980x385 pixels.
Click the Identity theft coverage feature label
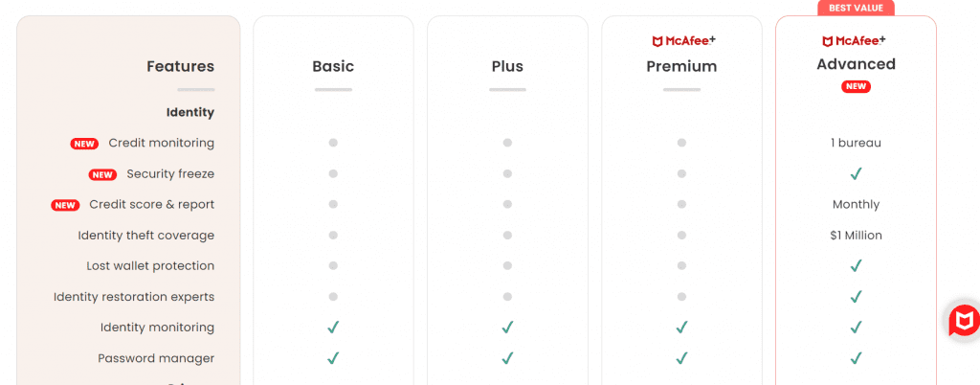point(146,236)
